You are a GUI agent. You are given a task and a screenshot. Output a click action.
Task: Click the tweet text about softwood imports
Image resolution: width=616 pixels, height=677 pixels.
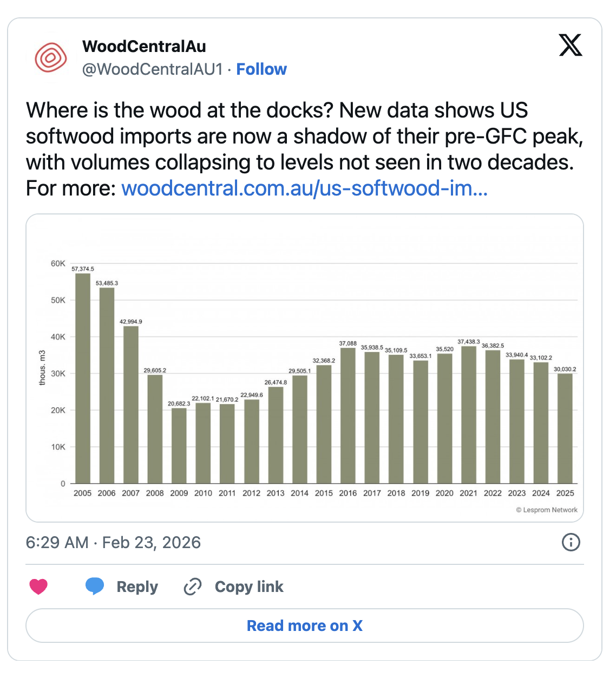304,136
